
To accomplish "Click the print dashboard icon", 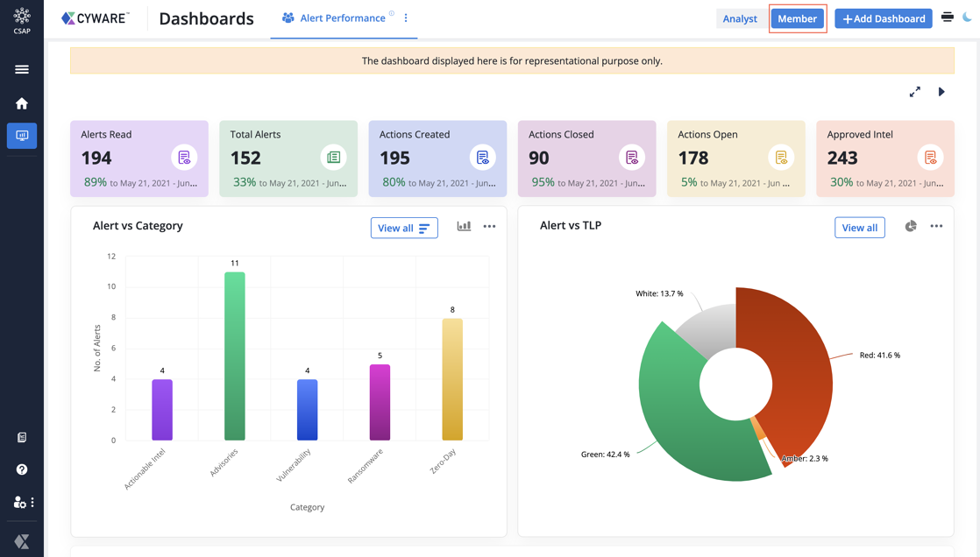I will [x=947, y=18].
